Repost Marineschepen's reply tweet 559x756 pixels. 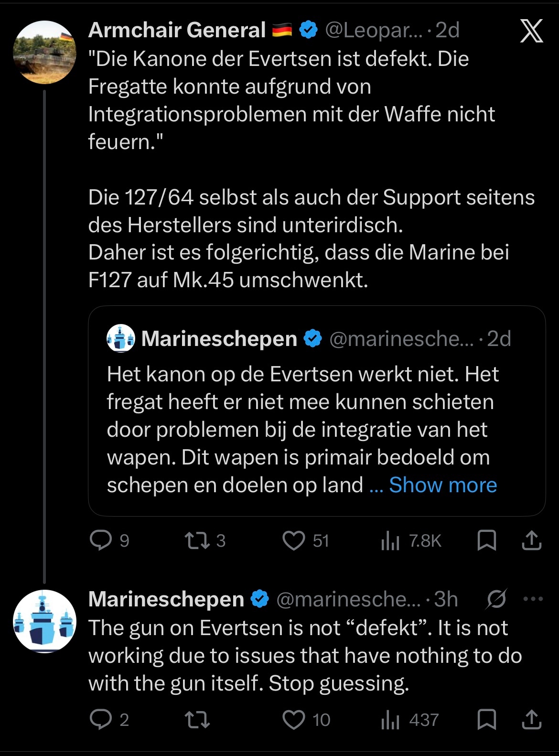click(x=197, y=720)
